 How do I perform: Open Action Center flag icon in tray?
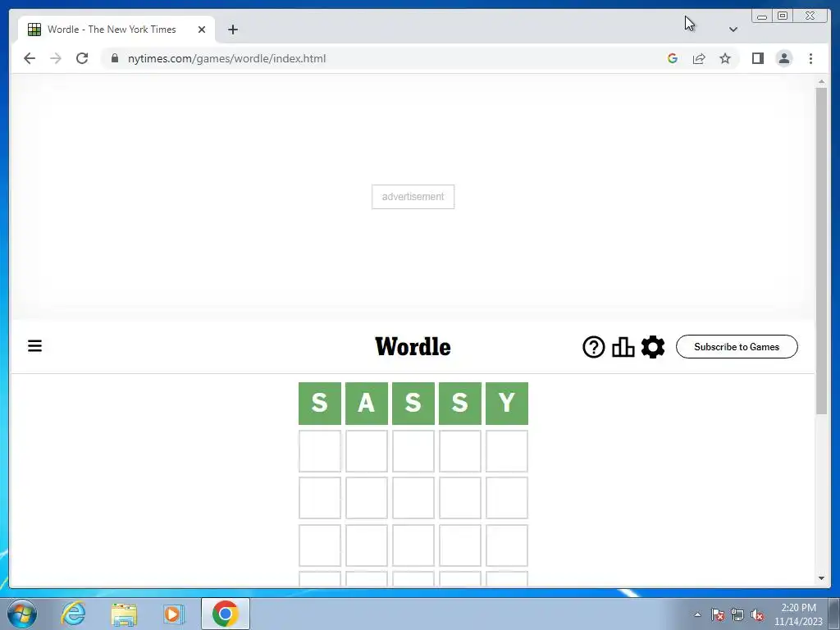click(x=718, y=614)
